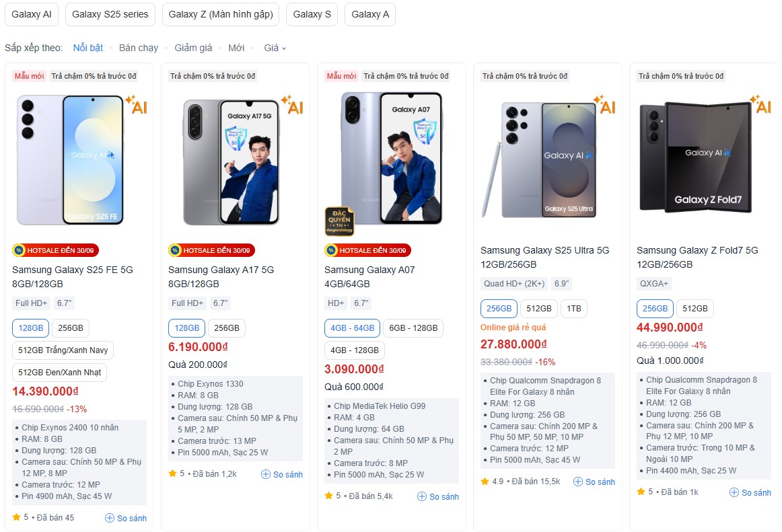Click compare plus icon for Z Fold7
The width and height of the screenshot is (782, 532).
tap(734, 492)
